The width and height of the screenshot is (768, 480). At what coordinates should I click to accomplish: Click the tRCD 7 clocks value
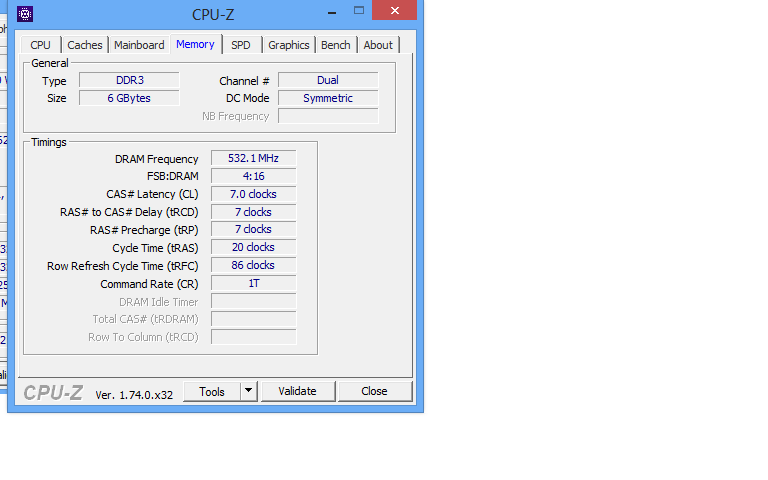point(254,212)
